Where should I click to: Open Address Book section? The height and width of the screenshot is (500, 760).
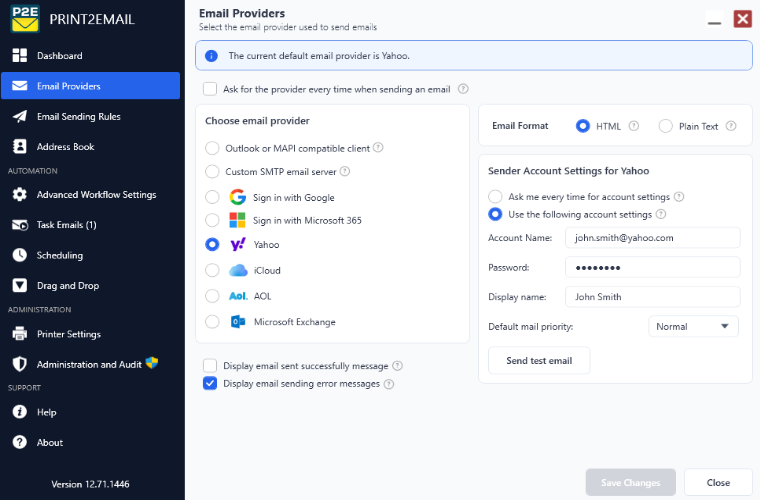click(91, 146)
